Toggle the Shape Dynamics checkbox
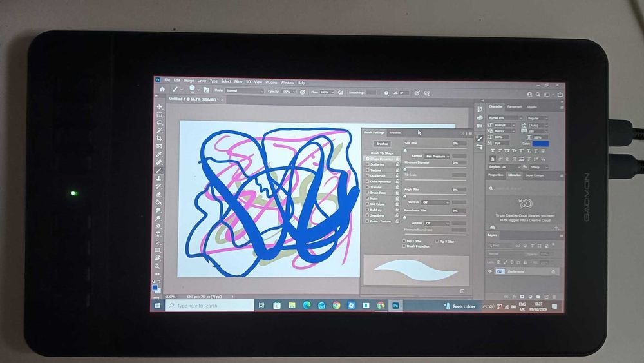The image size is (644, 363). click(368, 159)
